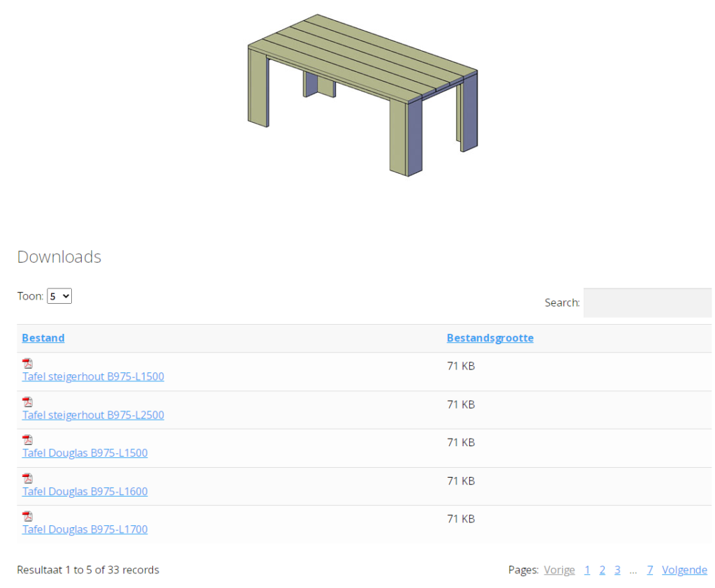Go to page 2 of the downloads
This screenshot has height=588, width=715.
pos(602,569)
